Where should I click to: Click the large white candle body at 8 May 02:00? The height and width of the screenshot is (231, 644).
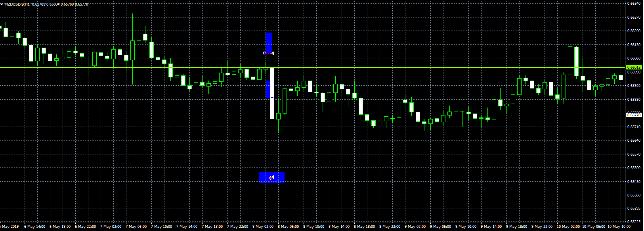click(272, 95)
